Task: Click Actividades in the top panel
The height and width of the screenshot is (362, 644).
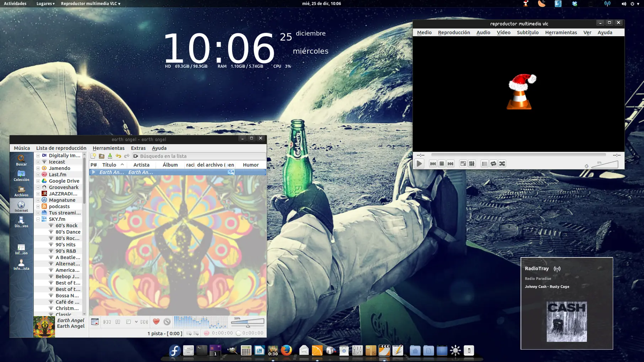Action: tap(15, 4)
